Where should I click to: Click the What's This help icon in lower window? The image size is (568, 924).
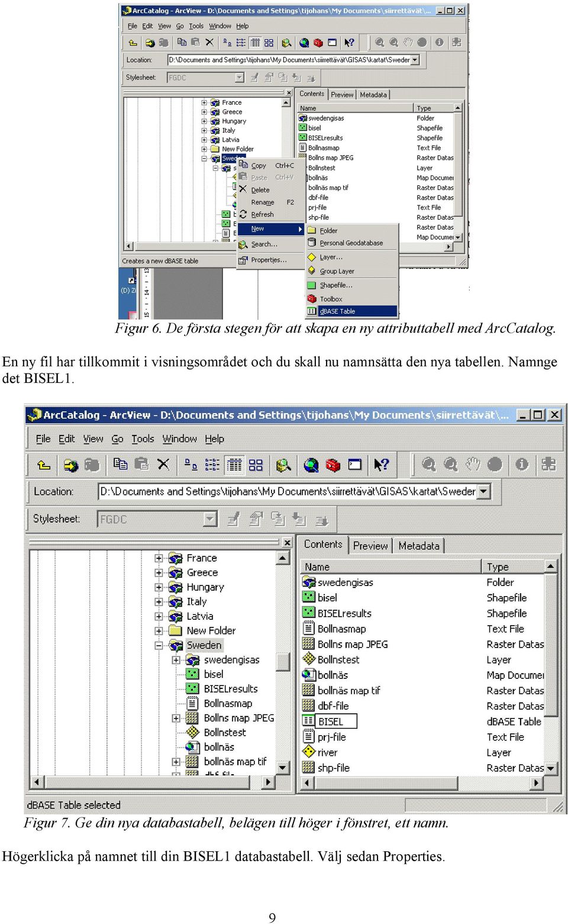coord(381,465)
